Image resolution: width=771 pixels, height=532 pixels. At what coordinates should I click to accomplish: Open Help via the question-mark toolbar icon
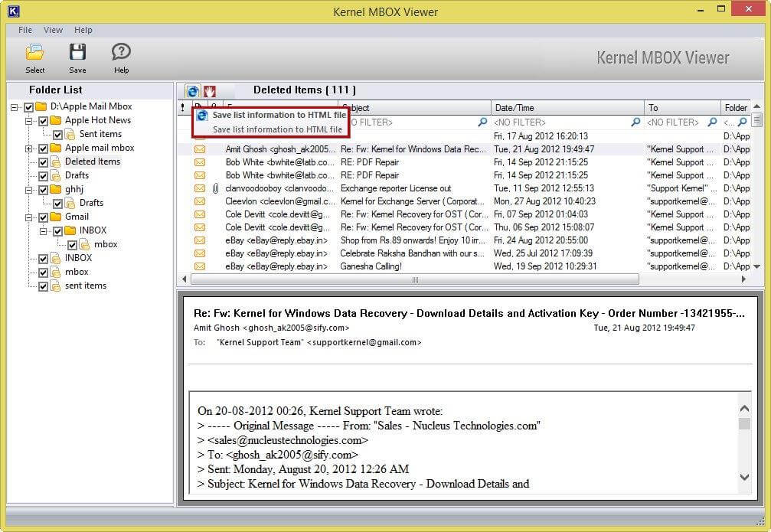point(121,52)
